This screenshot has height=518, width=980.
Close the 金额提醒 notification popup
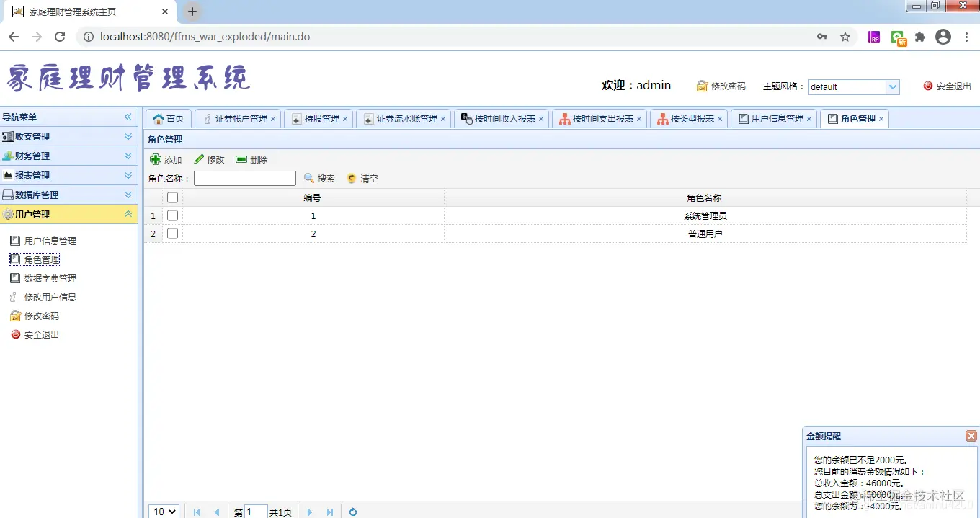pos(971,435)
